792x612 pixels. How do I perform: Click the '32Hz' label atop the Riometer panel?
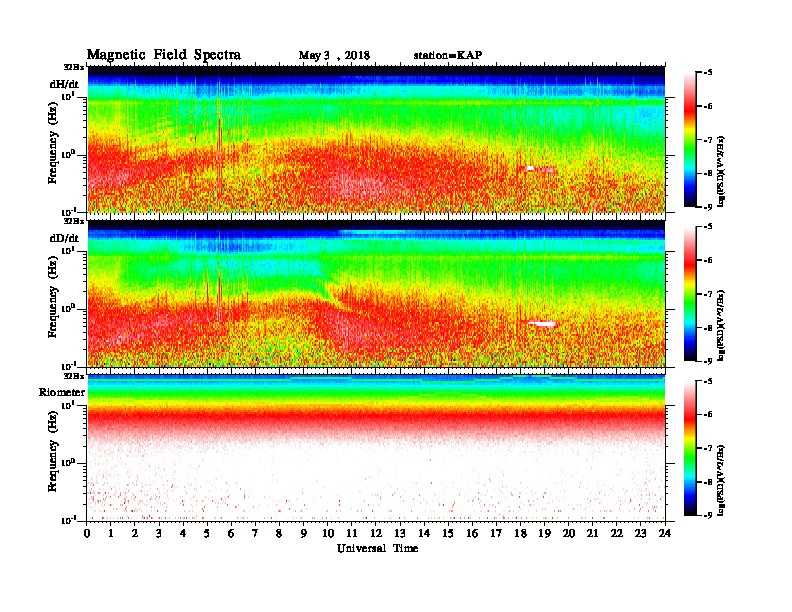(x=74, y=376)
